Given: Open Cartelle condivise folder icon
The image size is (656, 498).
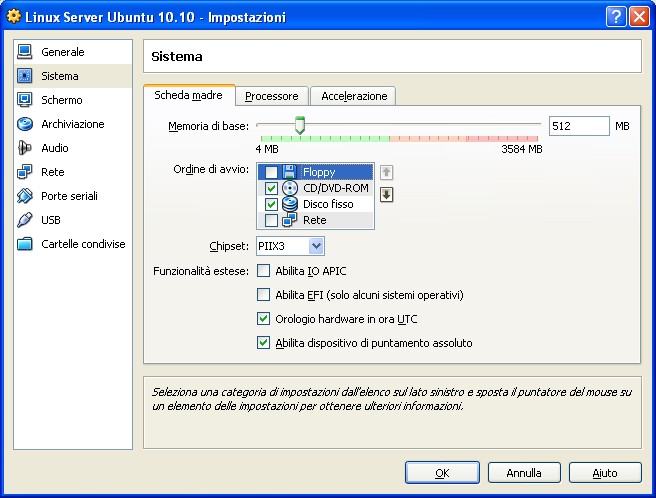Looking at the screenshot, I should [25, 244].
